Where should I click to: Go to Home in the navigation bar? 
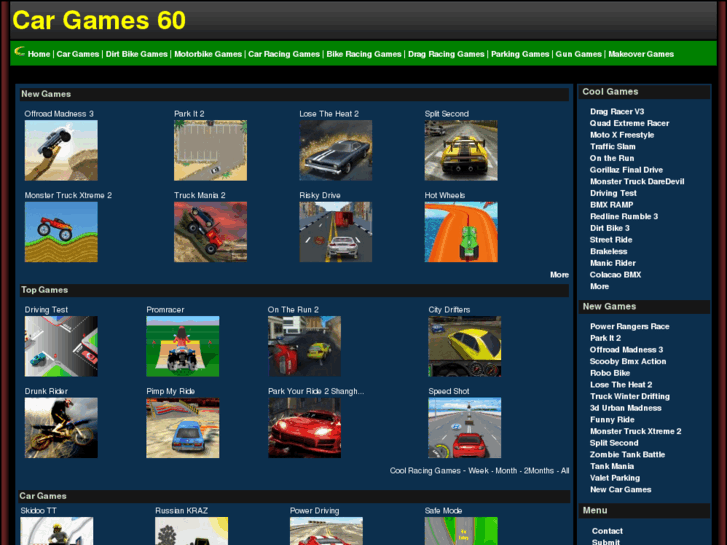click(x=39, y=54)
